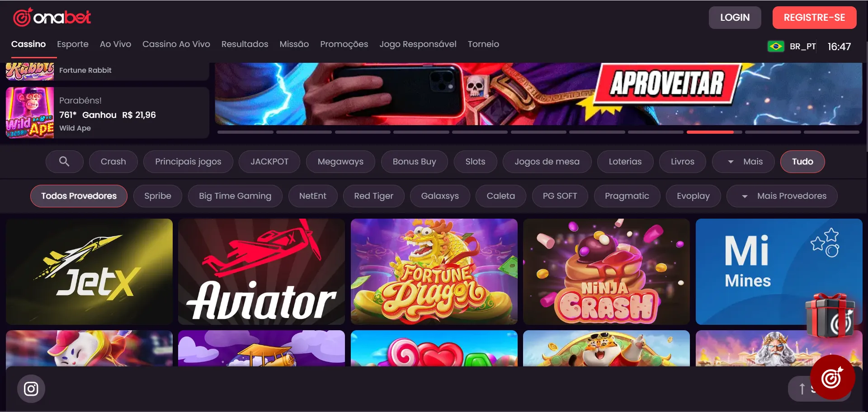This screenshot has width=868, height=412.
Task: Select Todos Provedores provider filter
Action: click(x=79, y=196)
